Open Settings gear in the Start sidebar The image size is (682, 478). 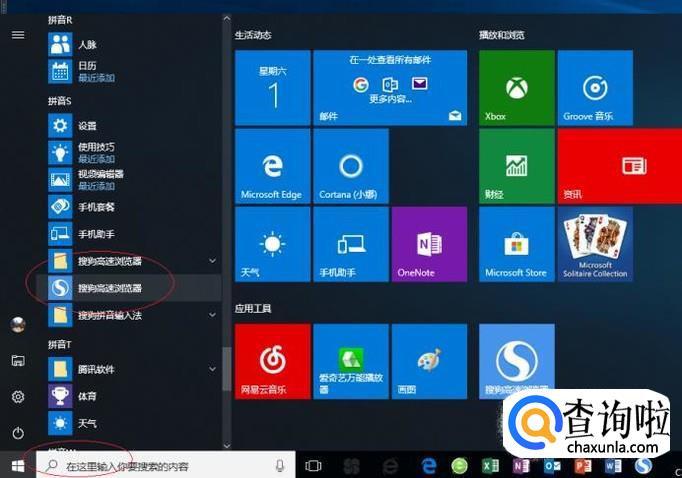[x=18, y=397]
